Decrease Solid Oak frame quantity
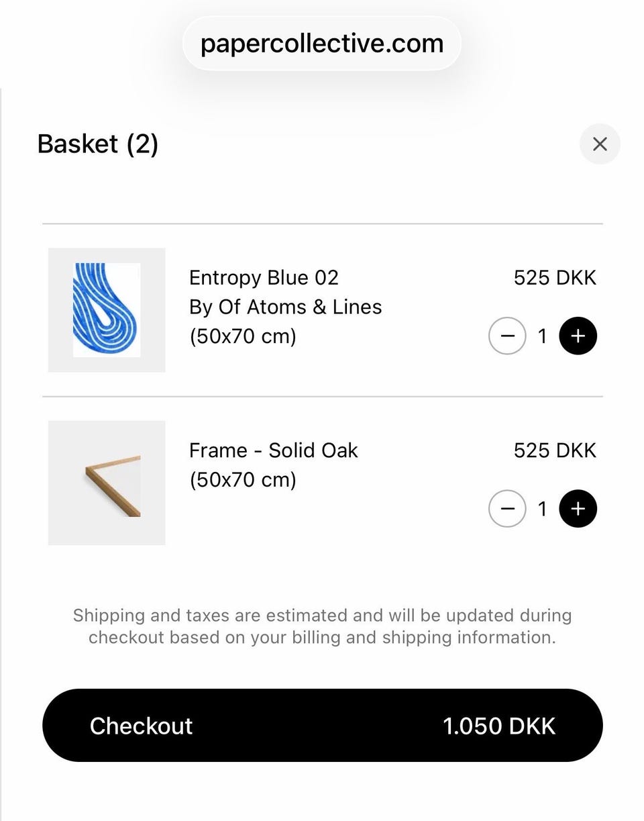Screen dimensions: 644x821 coord(507,509)
